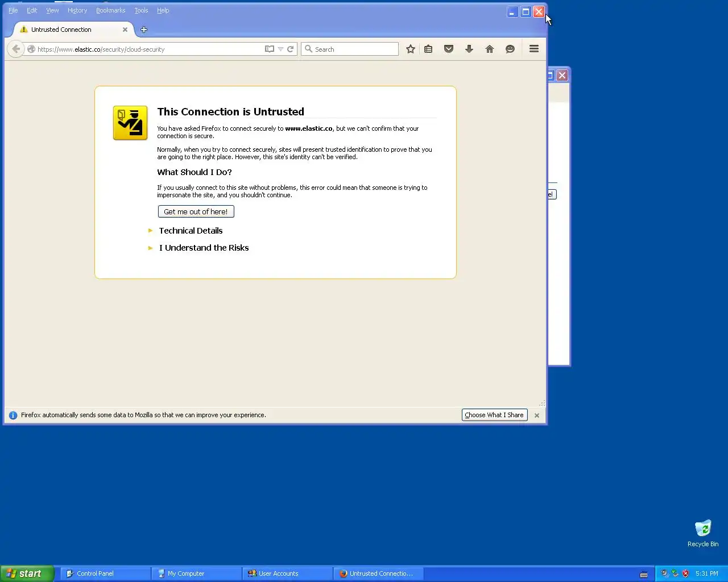Toggle reader view icon in address bar

pyautogui.click(x=270, y=49)
